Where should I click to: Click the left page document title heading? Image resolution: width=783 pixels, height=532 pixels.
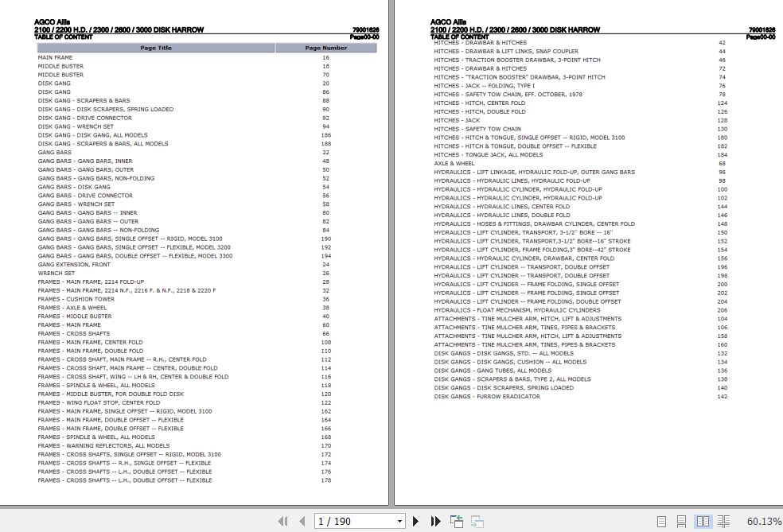(119, 30)
